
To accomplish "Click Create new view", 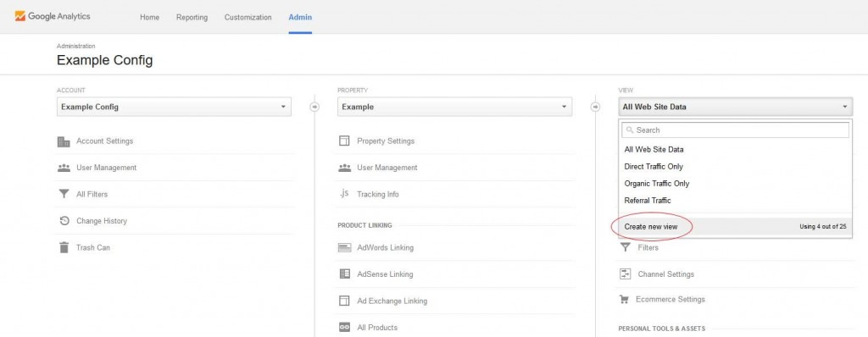I will [x=651, y=226].
